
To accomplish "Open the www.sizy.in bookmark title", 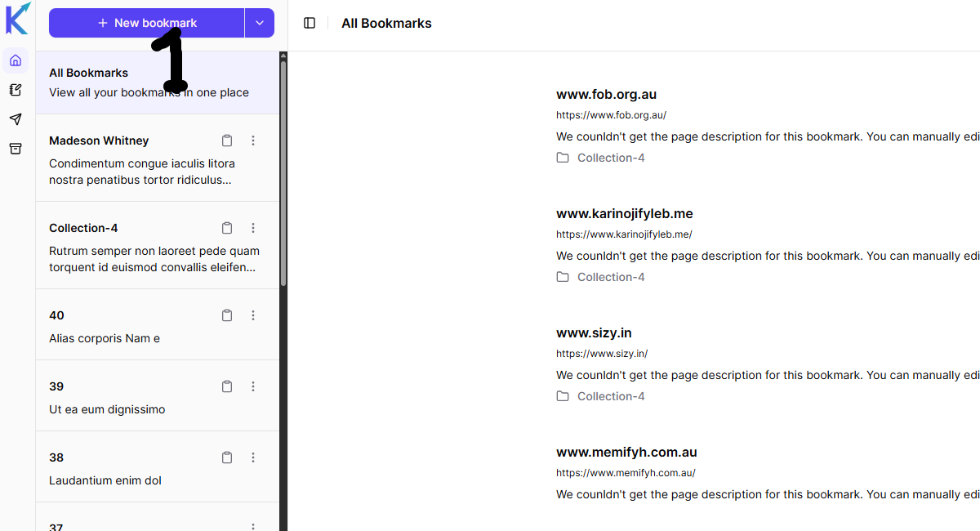I will click(x=594, y=332).
